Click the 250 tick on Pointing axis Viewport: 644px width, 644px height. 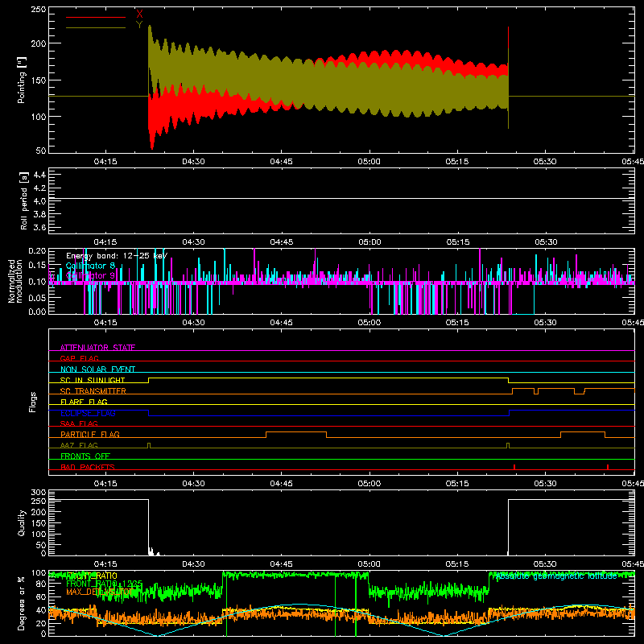tap(38, 10)
